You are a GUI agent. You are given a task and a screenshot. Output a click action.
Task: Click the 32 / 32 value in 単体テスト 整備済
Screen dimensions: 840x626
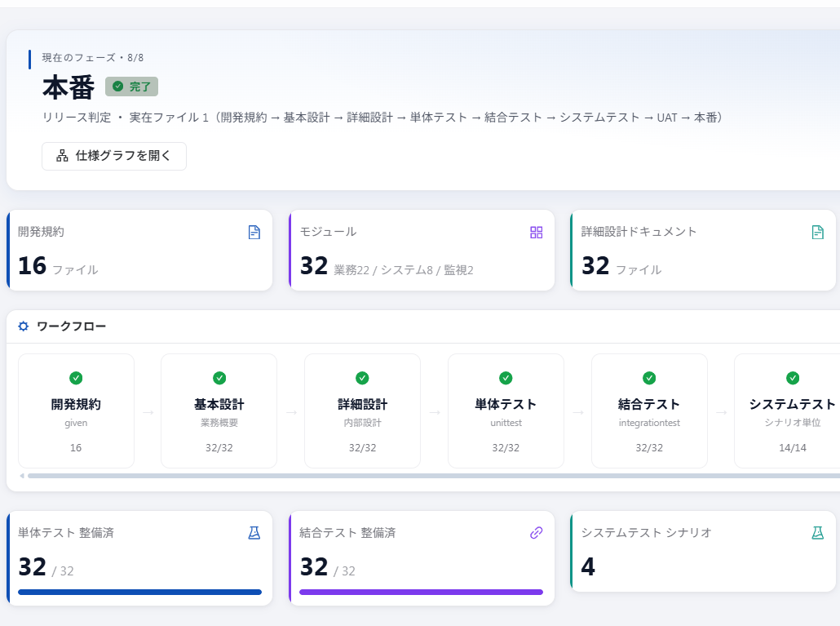tap(46, 567)
